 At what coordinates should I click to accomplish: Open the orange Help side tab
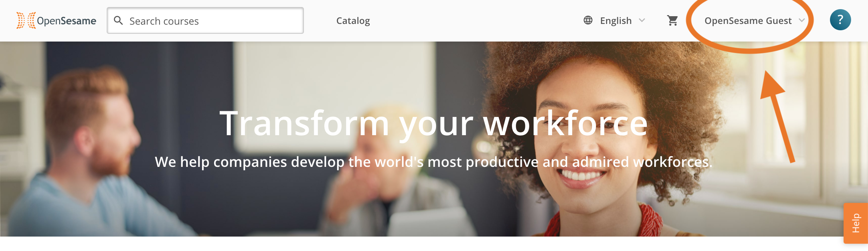(x=856, y=223)
